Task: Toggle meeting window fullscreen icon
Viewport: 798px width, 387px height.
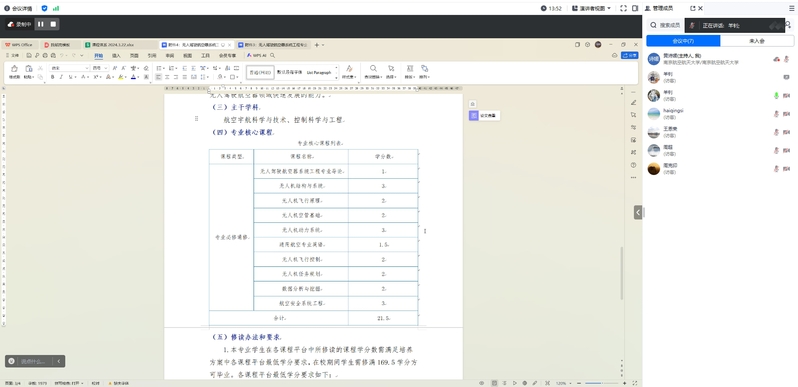Action: point(623,9)
